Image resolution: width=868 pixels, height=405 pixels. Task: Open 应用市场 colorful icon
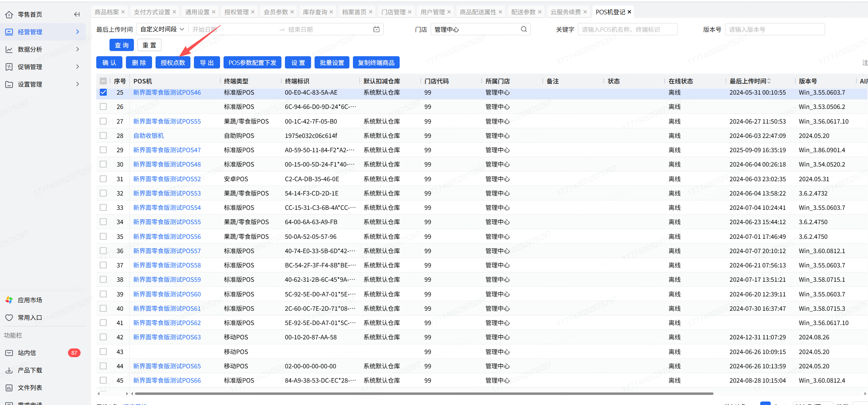[9, 300]
